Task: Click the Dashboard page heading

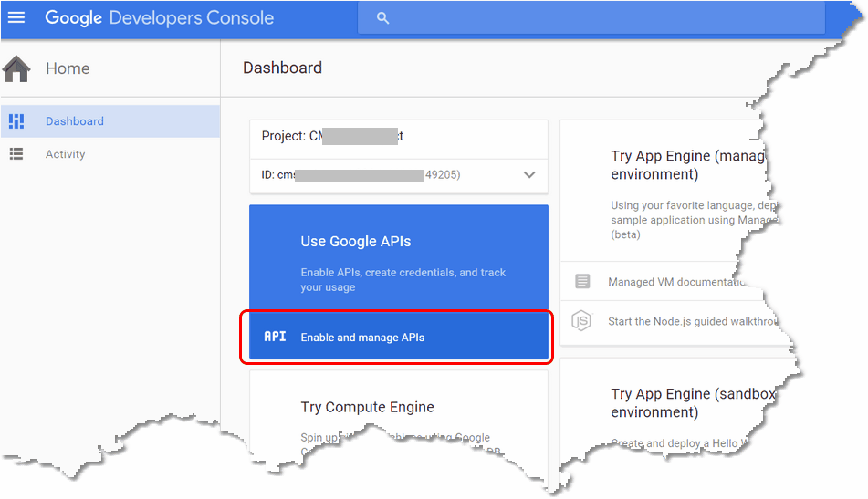Action: (x=282, y=68)
